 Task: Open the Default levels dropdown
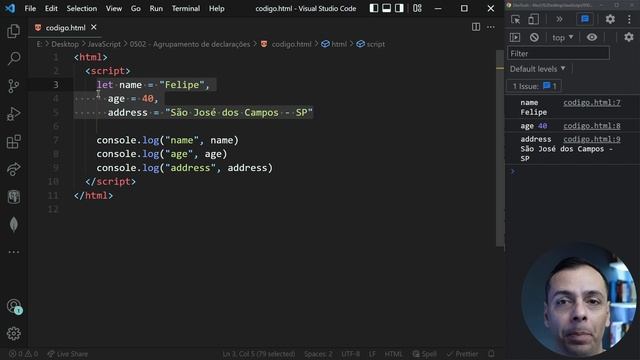tap(538, 69)
